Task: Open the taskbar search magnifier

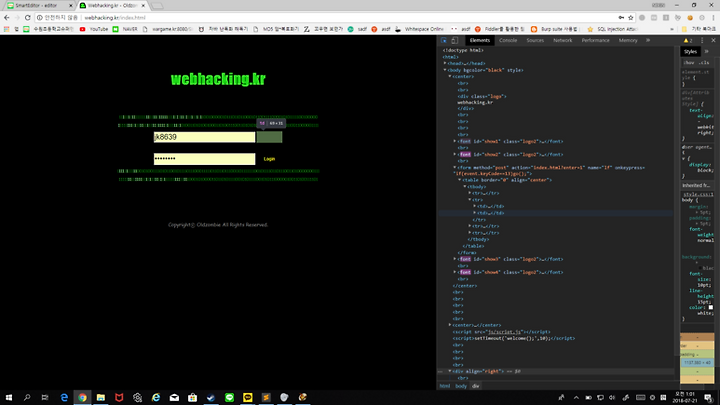Action: (x=27, y=397)
